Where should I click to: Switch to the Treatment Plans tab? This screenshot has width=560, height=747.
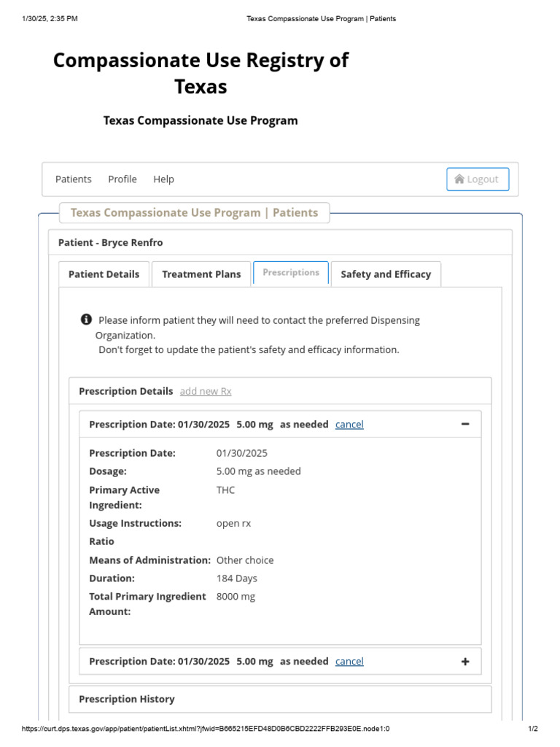coord(201,274)
